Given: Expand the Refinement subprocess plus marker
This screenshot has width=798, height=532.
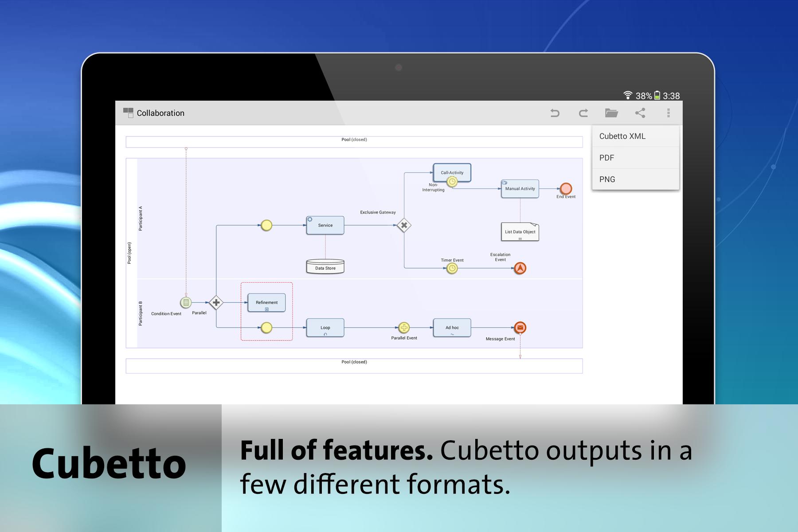Looking at the screenshot, I should tap(266, 309).
